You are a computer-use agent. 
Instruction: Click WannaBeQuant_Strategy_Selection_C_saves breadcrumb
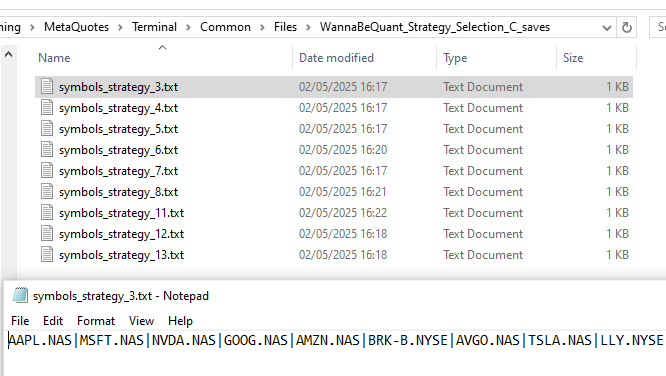coord(435,27)
